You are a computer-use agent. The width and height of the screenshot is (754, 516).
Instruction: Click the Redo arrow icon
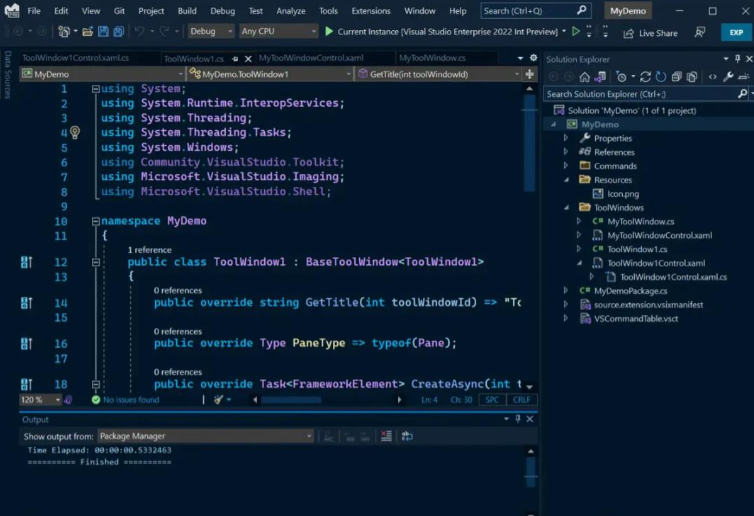[164, 32]
